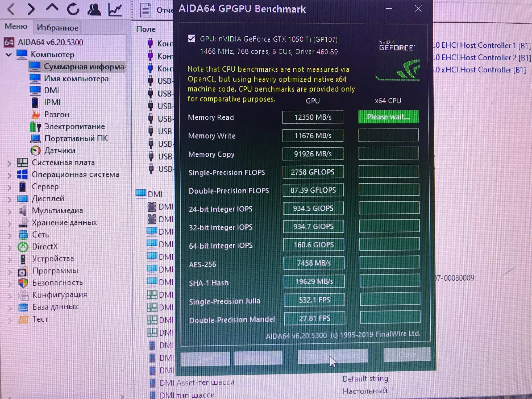Click the graph chart toolbar icon

(x=115, y=9)
